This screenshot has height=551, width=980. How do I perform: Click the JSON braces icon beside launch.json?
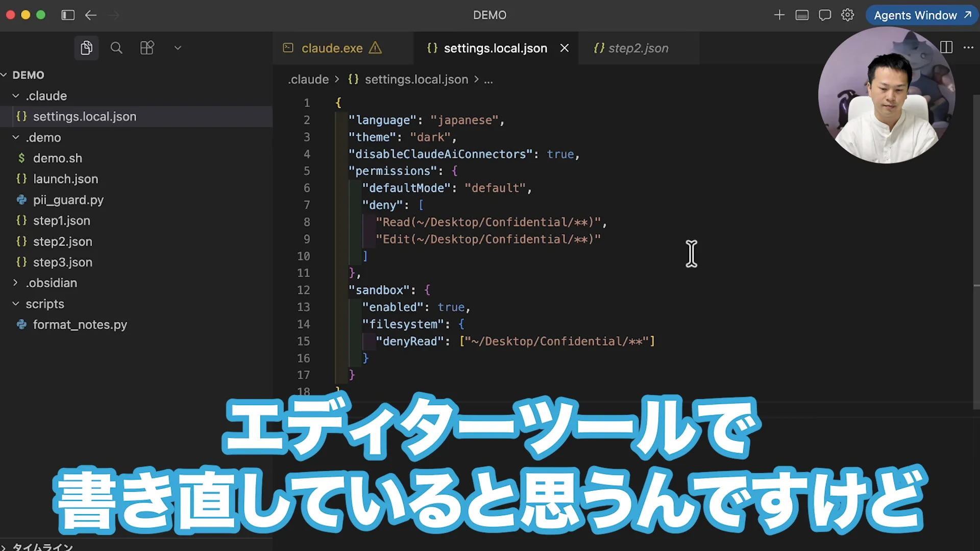(x=21, y=179)
